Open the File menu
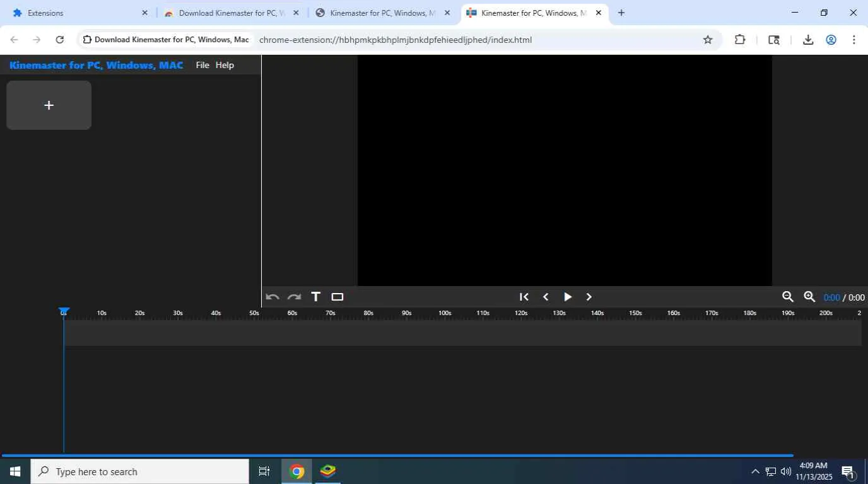 202,65
